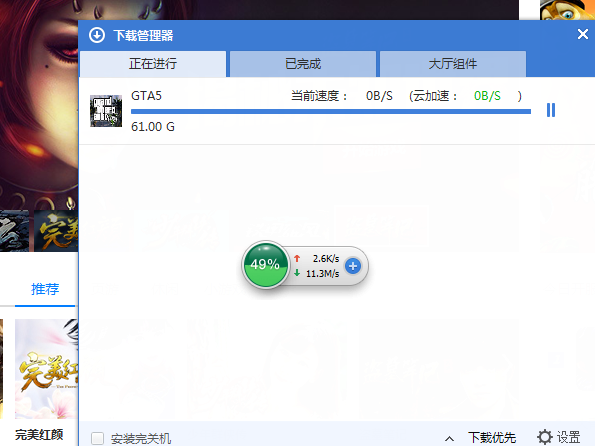Open the 大厅组件 tab
The height and width of the screenshot is (446, 595).
point(453,64)
